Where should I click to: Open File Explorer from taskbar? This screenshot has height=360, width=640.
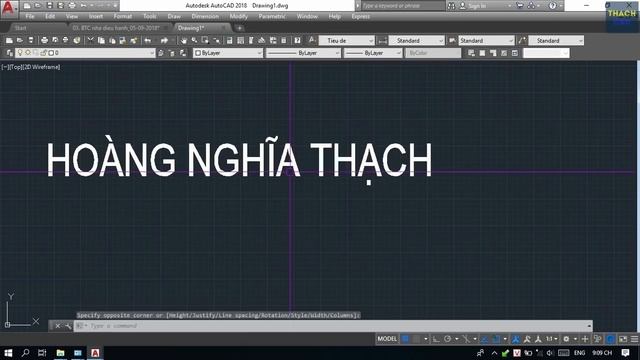pyautogui.click(x=60, y=353)
